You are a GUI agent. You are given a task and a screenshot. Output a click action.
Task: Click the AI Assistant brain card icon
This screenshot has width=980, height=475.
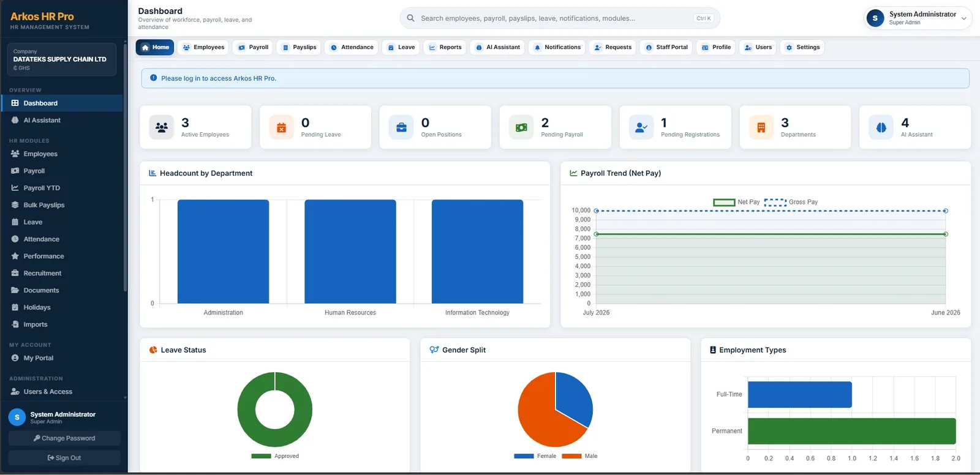pos(881,127)
